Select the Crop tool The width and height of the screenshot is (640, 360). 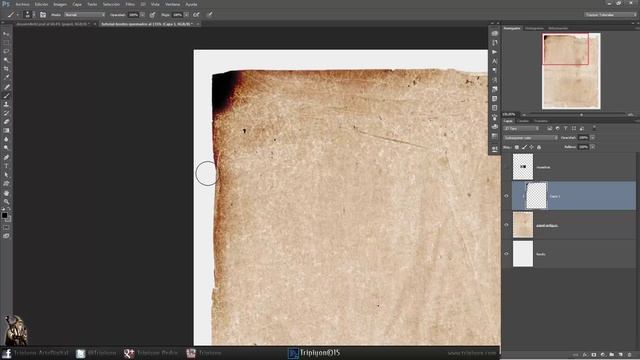pyautogui.click(x=6, y=69)
